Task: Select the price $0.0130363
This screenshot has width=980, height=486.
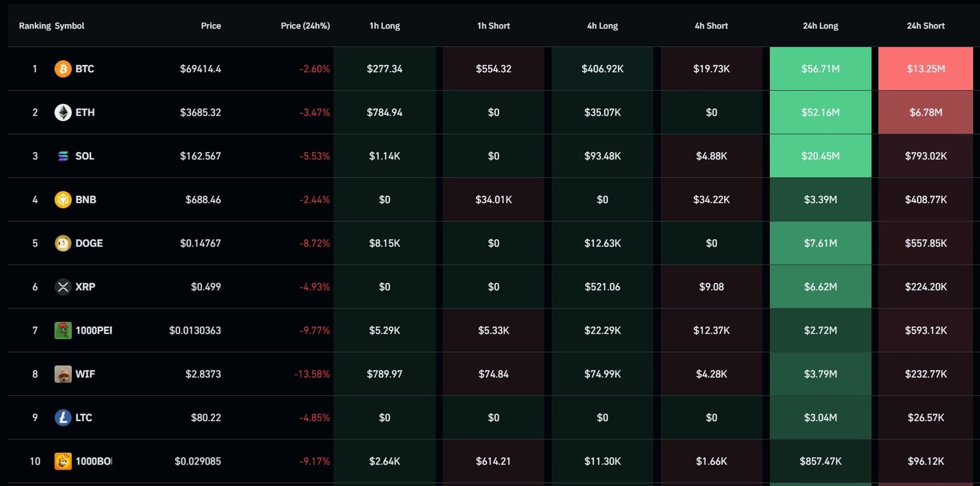Action: pyautogui.click(x=195, y=331)
